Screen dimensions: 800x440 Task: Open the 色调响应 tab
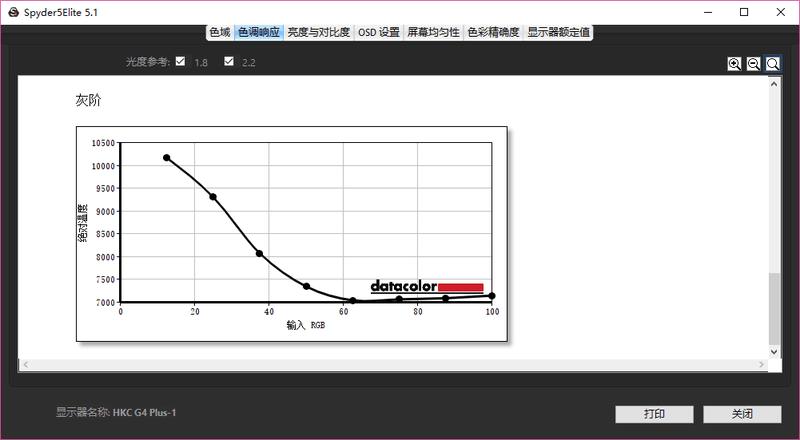coord(259,32)
